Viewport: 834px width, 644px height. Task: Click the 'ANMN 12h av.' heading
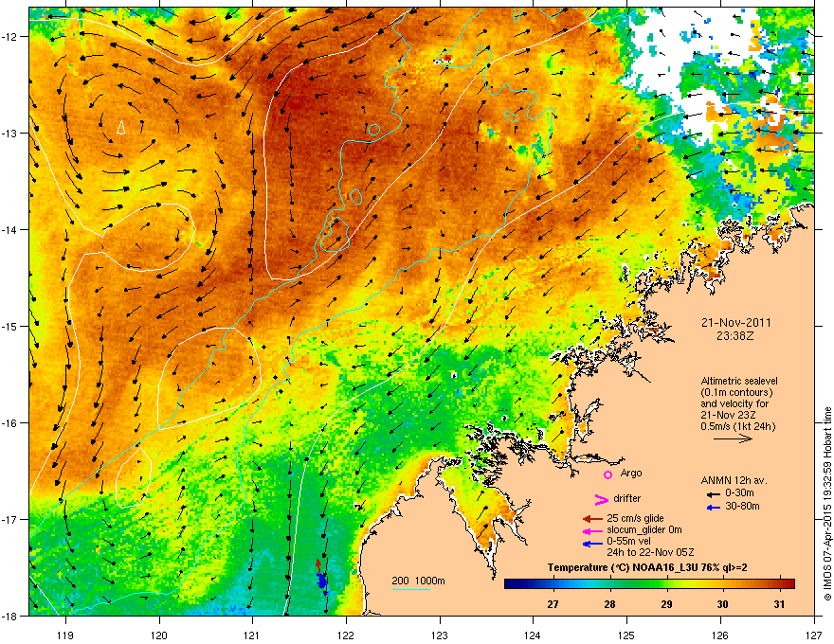pos(734,480)
